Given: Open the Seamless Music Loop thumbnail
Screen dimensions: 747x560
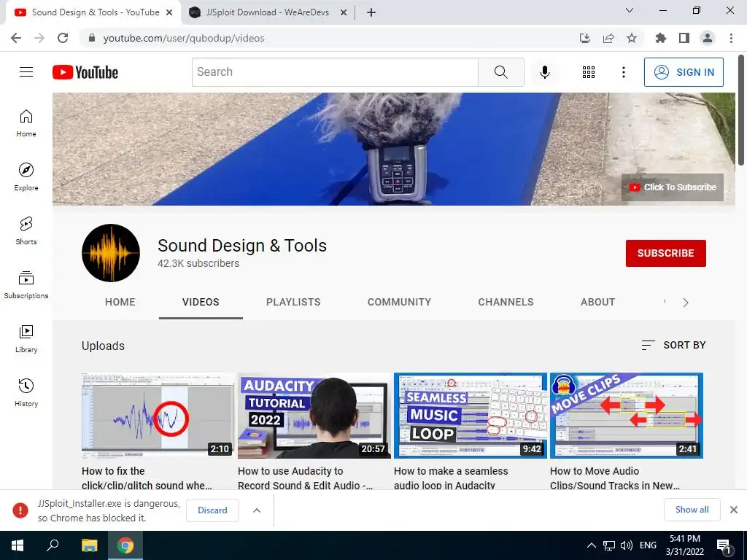Looking at the screenshot, I should point(471,415).
